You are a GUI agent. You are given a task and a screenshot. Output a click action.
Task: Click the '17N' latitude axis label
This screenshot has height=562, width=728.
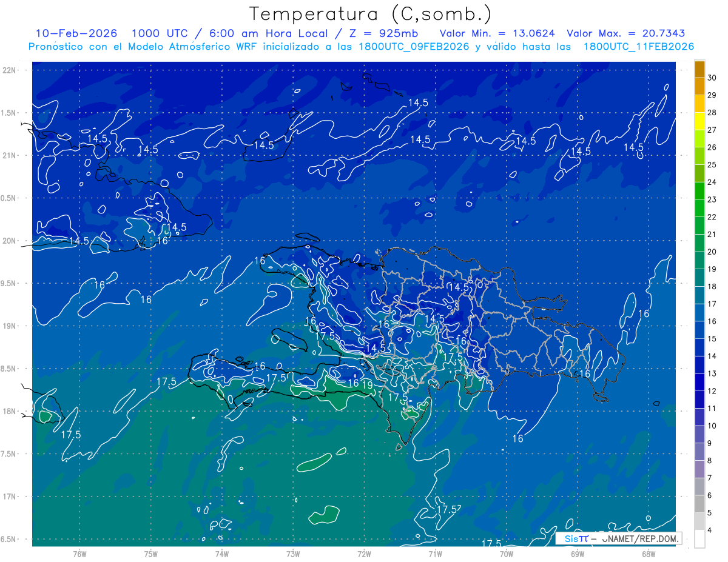click(x=8, y=497)
